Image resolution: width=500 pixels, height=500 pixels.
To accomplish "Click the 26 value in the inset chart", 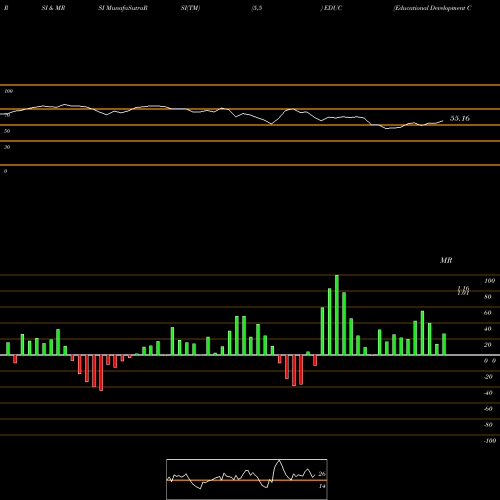I will click(x=322, y=474).
